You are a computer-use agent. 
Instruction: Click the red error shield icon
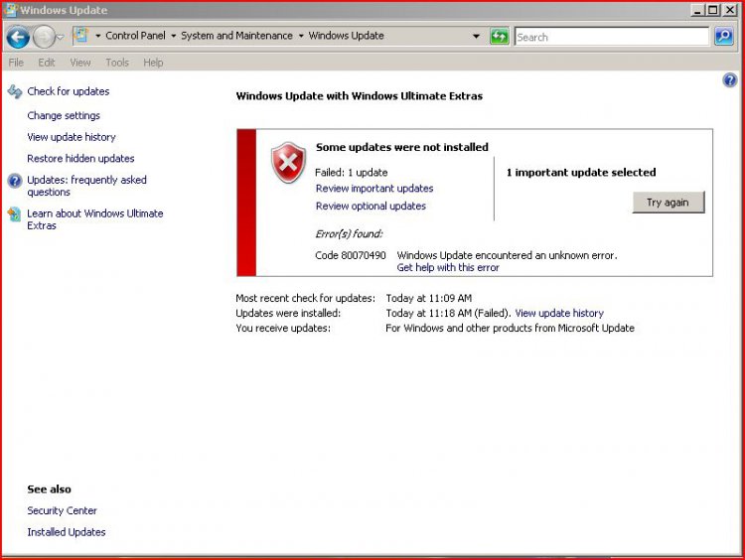coord(288,163)
